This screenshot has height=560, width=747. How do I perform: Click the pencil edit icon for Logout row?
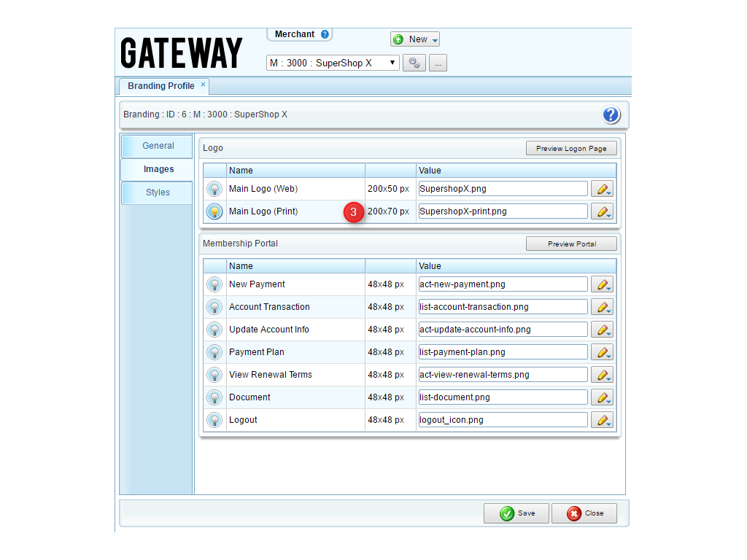tap(602, 420)
